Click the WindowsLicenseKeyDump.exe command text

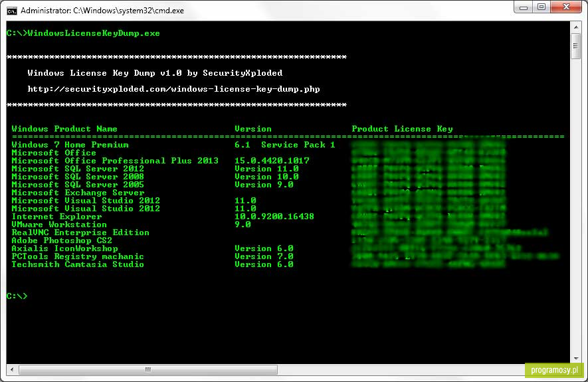point(94,33)
